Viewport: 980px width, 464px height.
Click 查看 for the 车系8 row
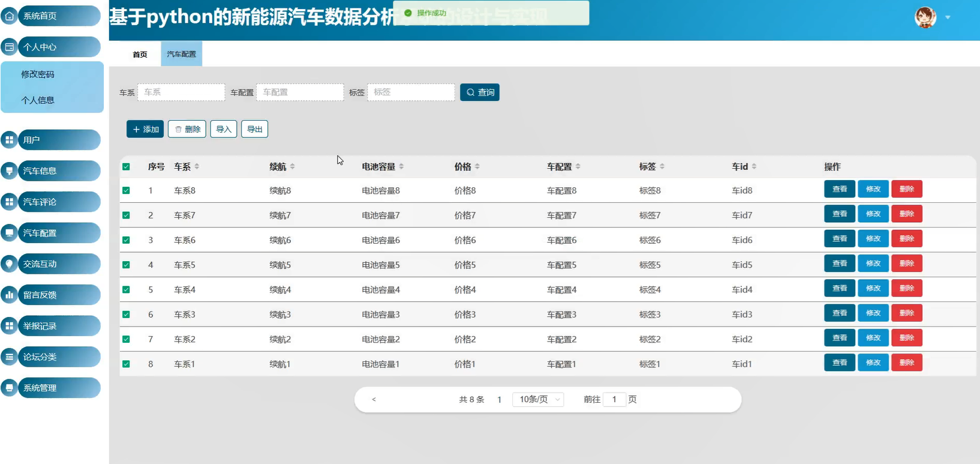840,189
